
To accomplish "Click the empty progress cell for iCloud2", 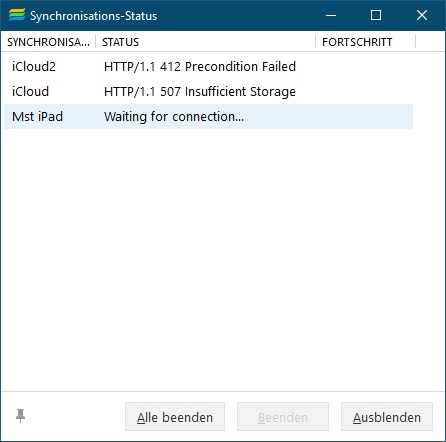I will (364, 67).
